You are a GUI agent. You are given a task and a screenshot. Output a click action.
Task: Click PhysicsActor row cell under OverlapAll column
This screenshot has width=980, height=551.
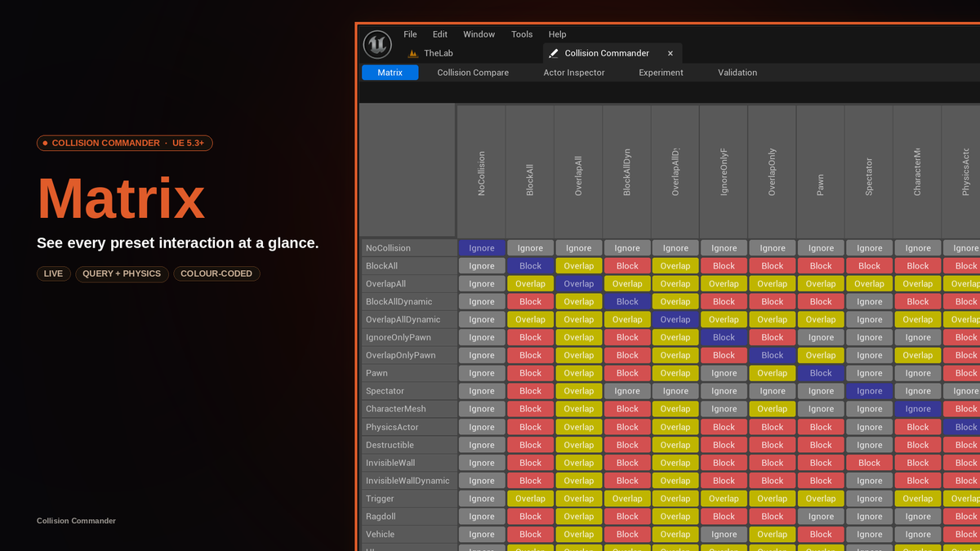click(x=578, y=427)
